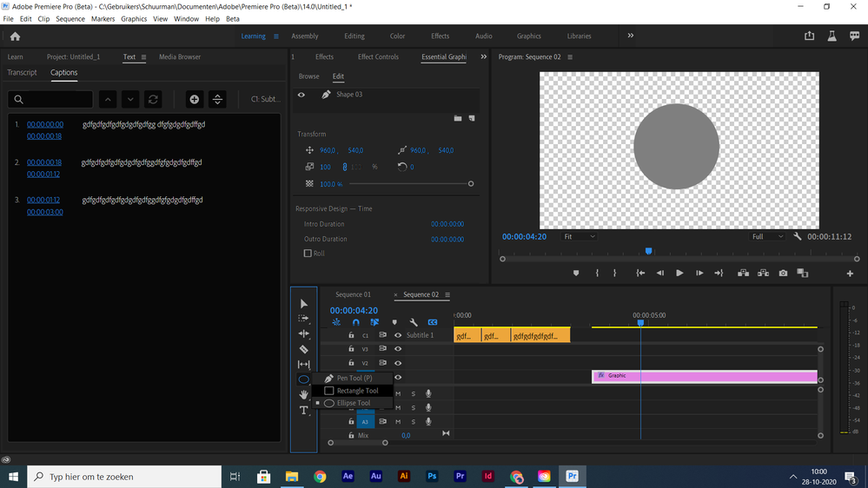Toggle Subtitle 1 track visibility eye
This screenshot has height=488, width=868.
point(397,335)
